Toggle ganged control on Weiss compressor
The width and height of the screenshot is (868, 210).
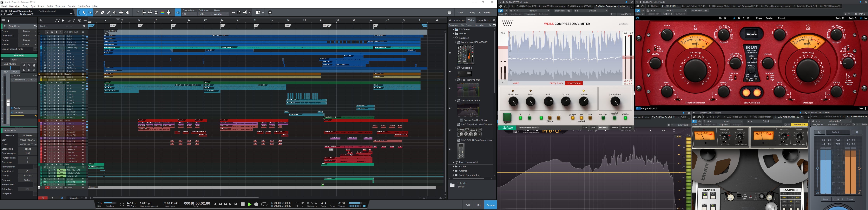pos(573,118)
